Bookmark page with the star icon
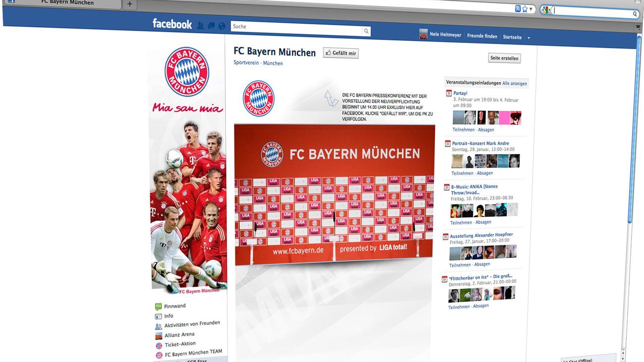The image size is (644, 362). point(525,9)
